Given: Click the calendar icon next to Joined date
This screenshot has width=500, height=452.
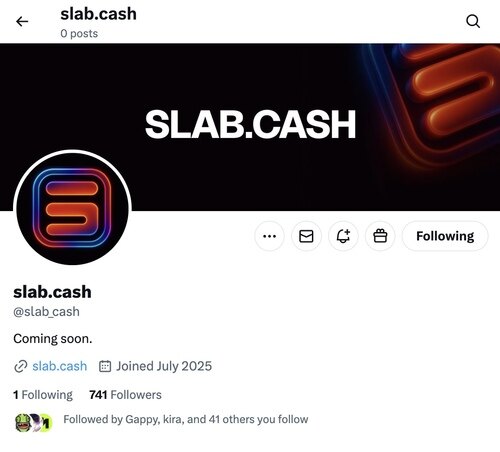Looking at the screenshot, I should tap(105, 366).
